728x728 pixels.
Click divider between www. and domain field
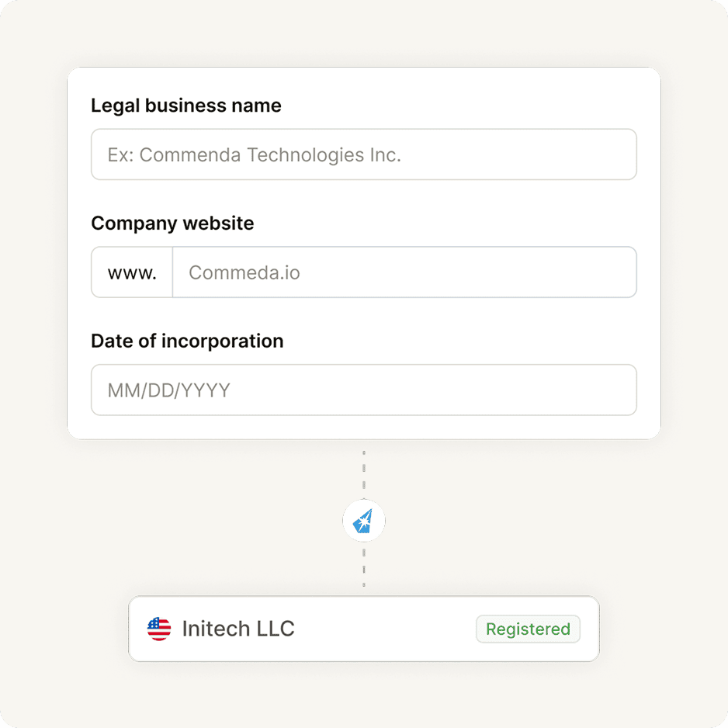click(x=172, y=272)
